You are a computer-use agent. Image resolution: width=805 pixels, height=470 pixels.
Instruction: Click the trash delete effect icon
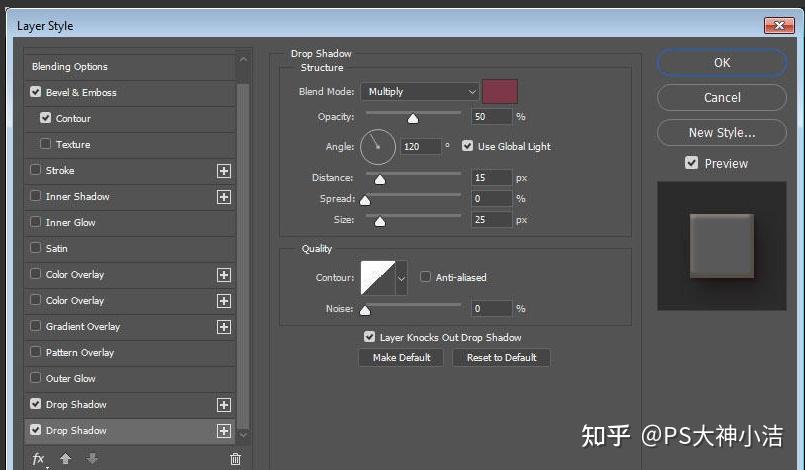pyautogui.click(x=235, y=459)
